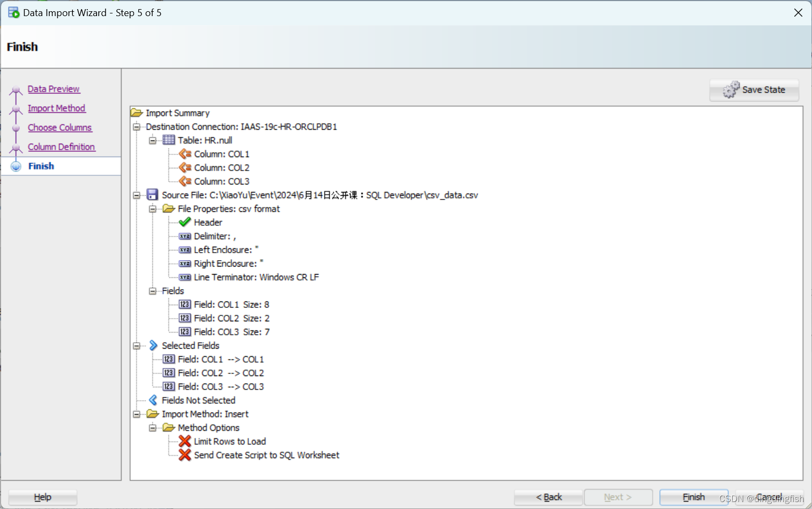This screenshot has width=812, height=509.
Task: Click the xyz icon beside Delimiter
Action: pyautogui.click(x=184, y=236)
